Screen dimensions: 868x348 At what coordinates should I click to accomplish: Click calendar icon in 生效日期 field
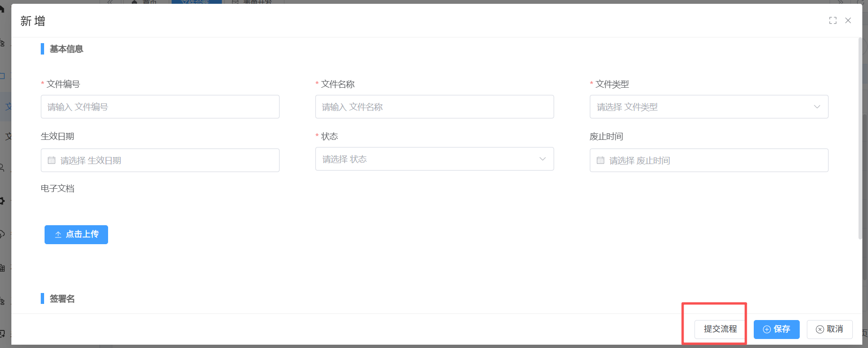click(52, 161)
